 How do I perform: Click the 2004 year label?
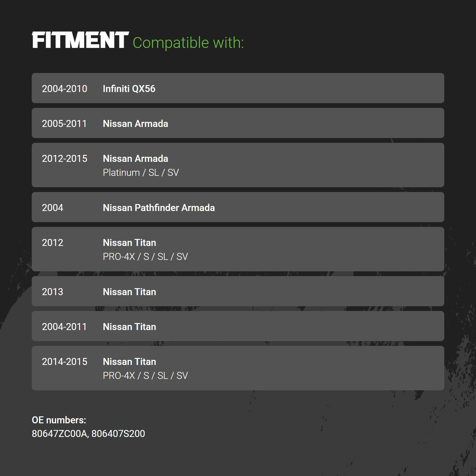[53, 208]
